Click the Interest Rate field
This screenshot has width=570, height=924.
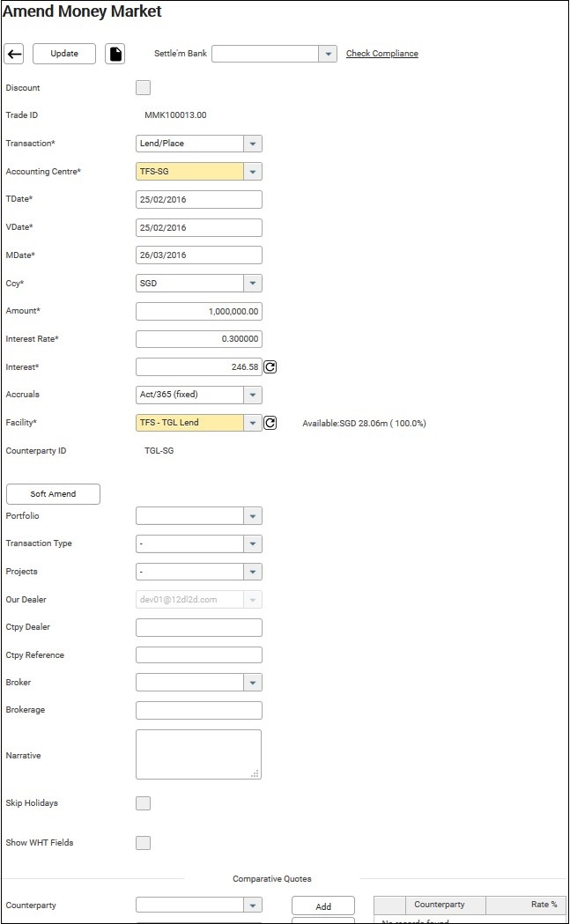[199, 339]
